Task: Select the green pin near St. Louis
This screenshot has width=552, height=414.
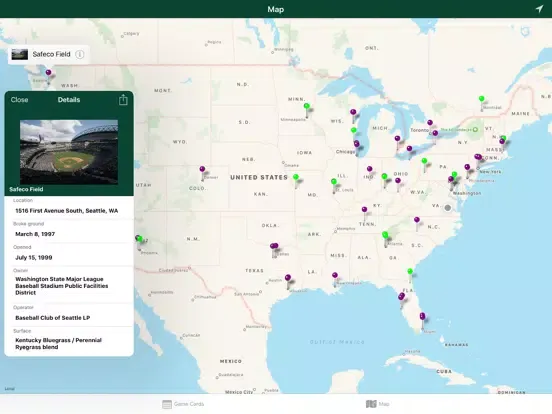Action: tap(333, 182)
